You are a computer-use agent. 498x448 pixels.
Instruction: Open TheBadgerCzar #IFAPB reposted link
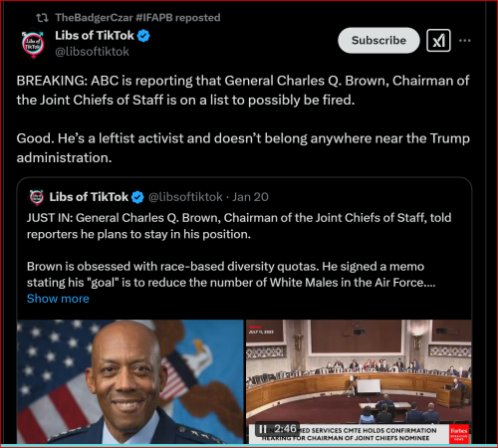pyautogui.click(x=137, y=18)
